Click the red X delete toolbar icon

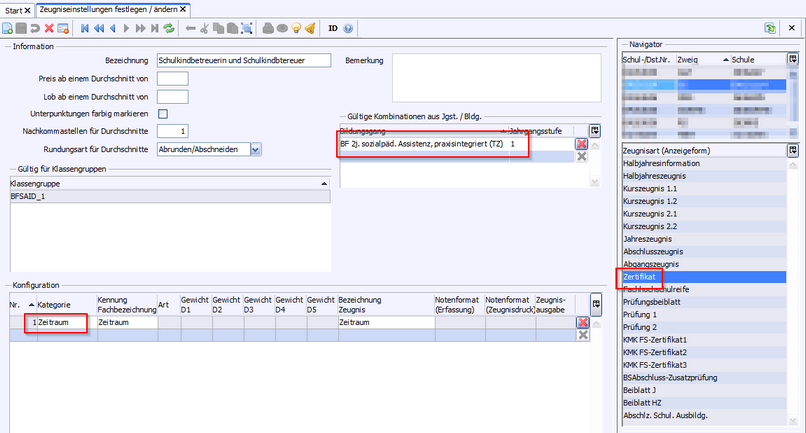(x=50, y=28)
